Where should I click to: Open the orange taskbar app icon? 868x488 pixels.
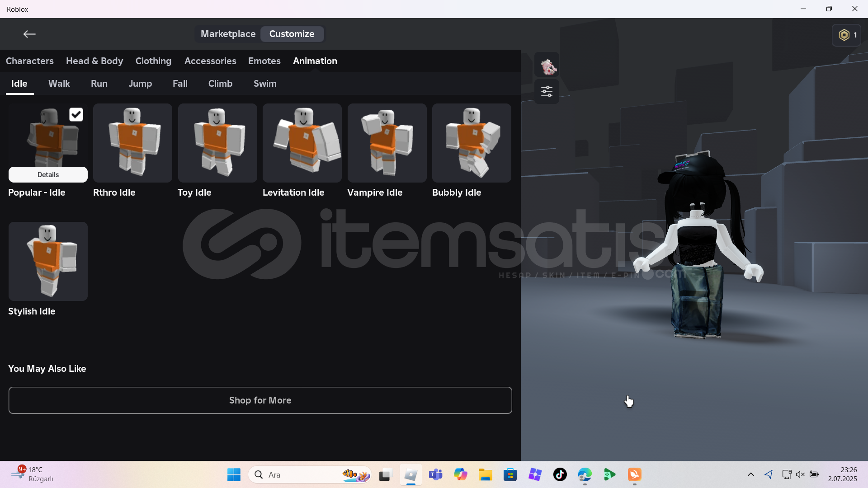coord(635,474)
